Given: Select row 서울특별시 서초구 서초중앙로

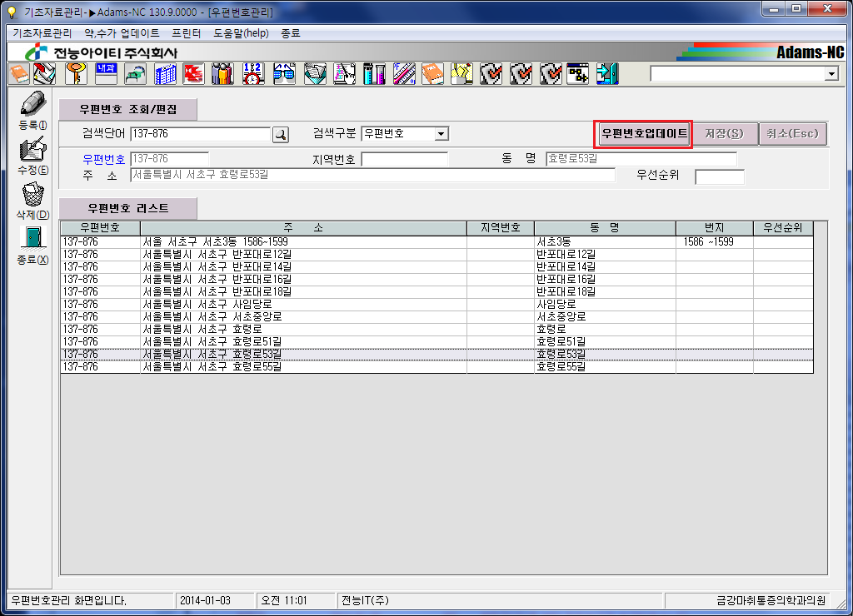Looking at the screenshot, I should pos(436,317).
